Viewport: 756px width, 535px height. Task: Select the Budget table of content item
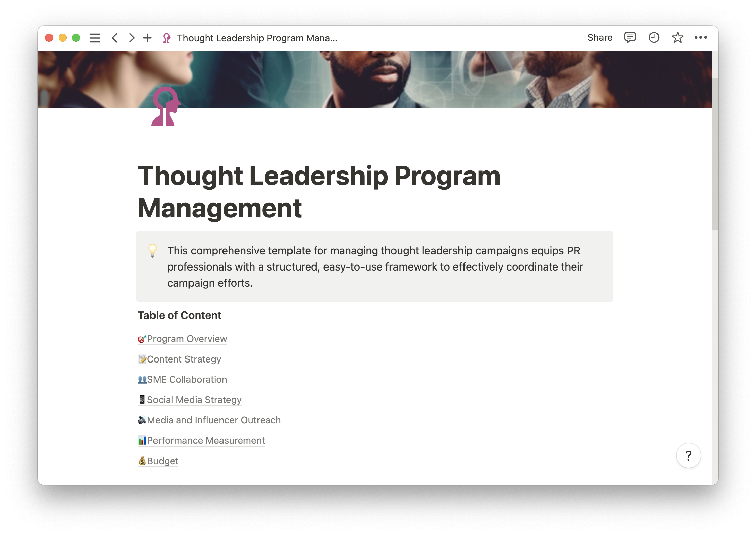[x=158, y=460]
